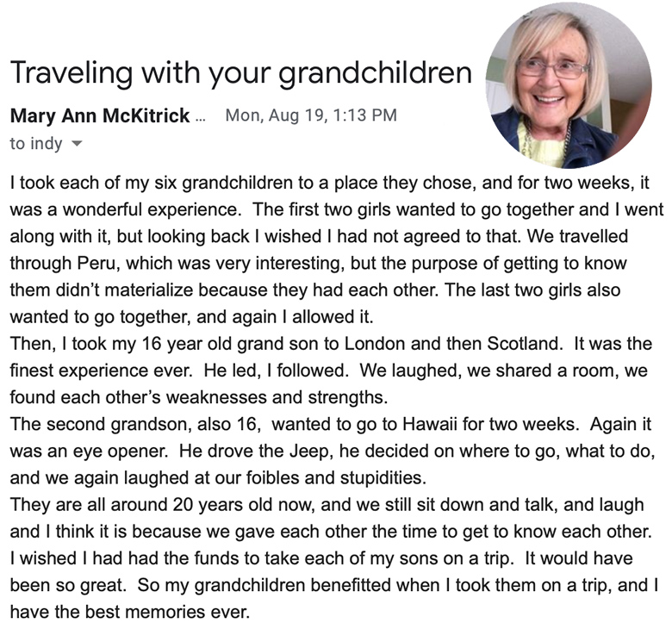Click the sender name Mary Ann McKitrick
The width and height of the screenshot is (672, 629).
pyautogui.click(x=100, y=115)
